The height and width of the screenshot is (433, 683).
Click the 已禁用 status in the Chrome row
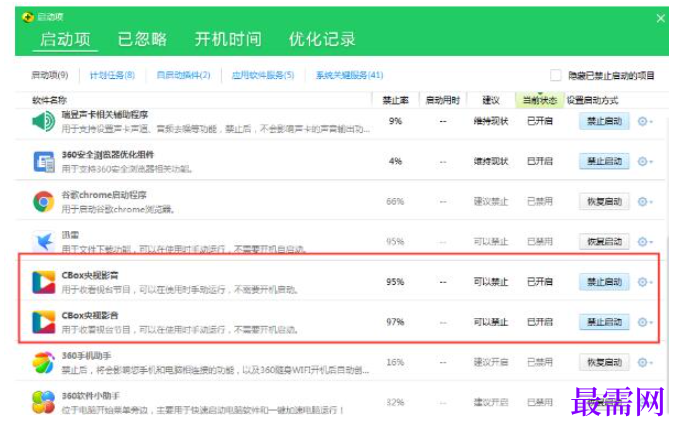click(540, 202)
